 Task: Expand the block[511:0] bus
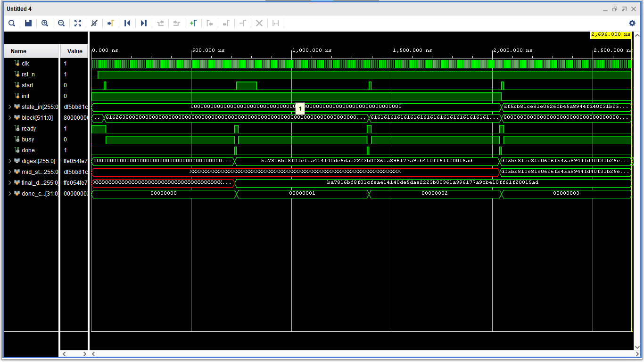pos(9,118)
